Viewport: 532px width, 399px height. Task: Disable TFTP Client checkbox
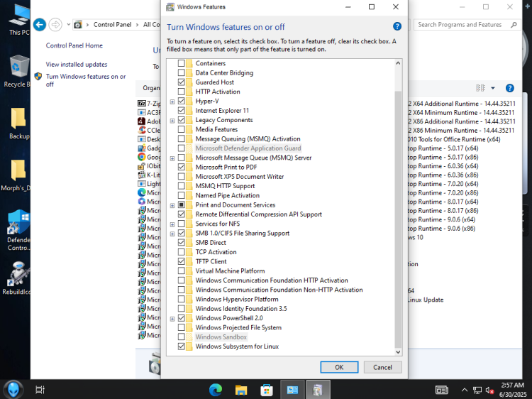(181, 261)
